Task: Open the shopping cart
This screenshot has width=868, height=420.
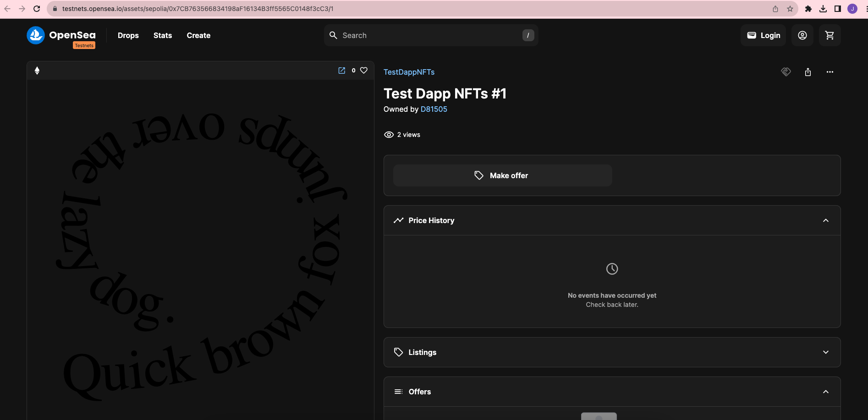Action: pyautogui.click(x=830, y=35)
